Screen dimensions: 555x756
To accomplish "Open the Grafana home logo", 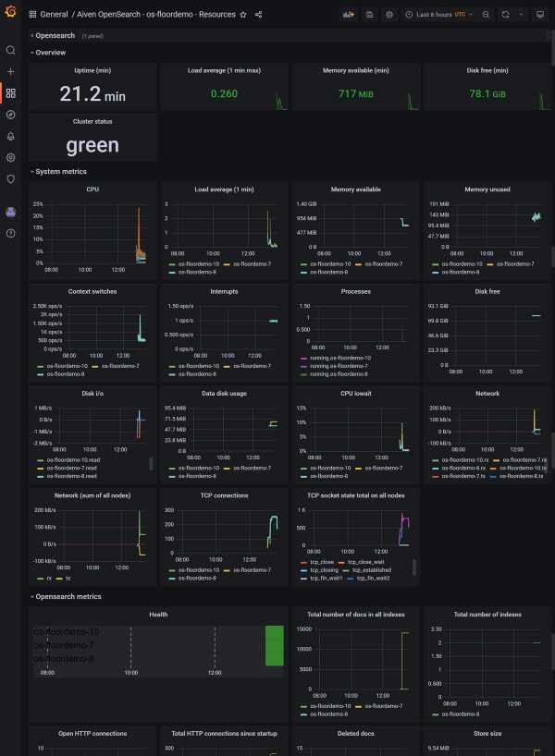I will coord(10,11).
